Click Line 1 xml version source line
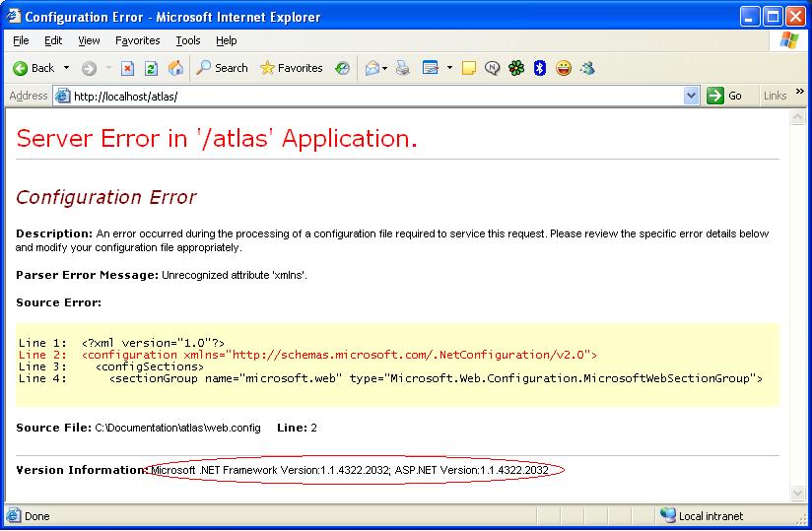812x531 pixels. 121,343
